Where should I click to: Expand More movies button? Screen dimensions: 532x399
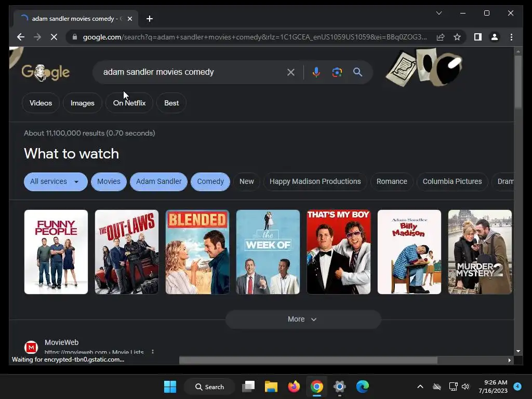click(303, 320)
